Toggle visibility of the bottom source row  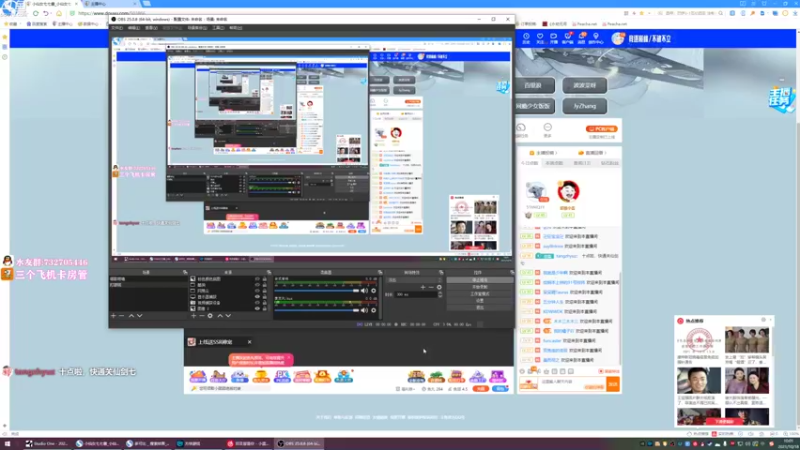[x=257, y=309]
